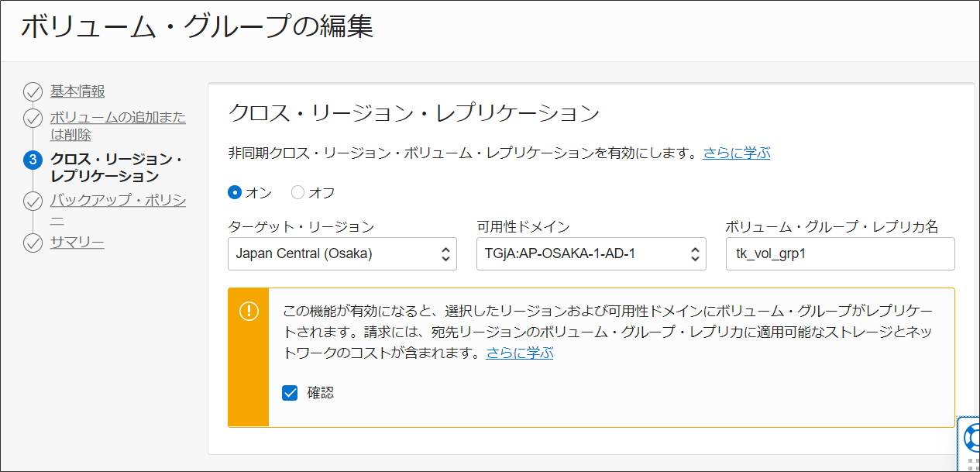Go to the 基本情報 step
The image size is (980, 472).
tap(77, 91)
